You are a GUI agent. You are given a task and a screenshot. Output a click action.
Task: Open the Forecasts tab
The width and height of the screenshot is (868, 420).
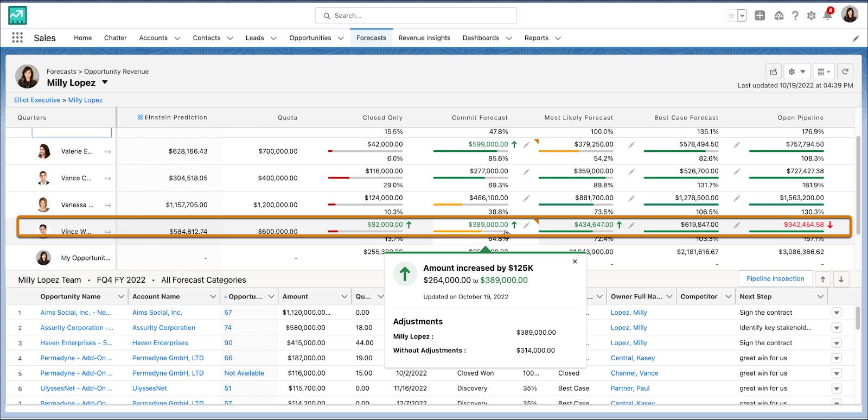coord(371,38)
